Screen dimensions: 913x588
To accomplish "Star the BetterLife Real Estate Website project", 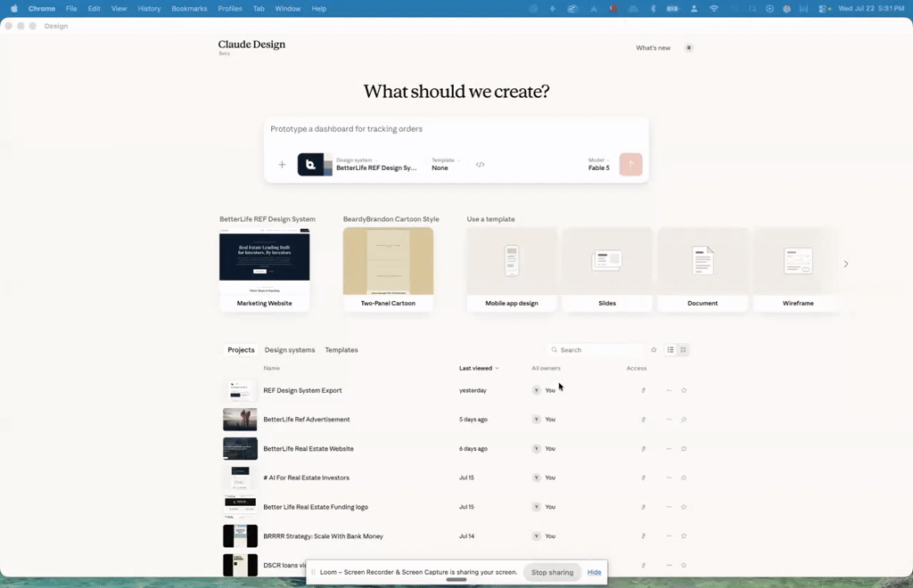I will pos(684,448).
